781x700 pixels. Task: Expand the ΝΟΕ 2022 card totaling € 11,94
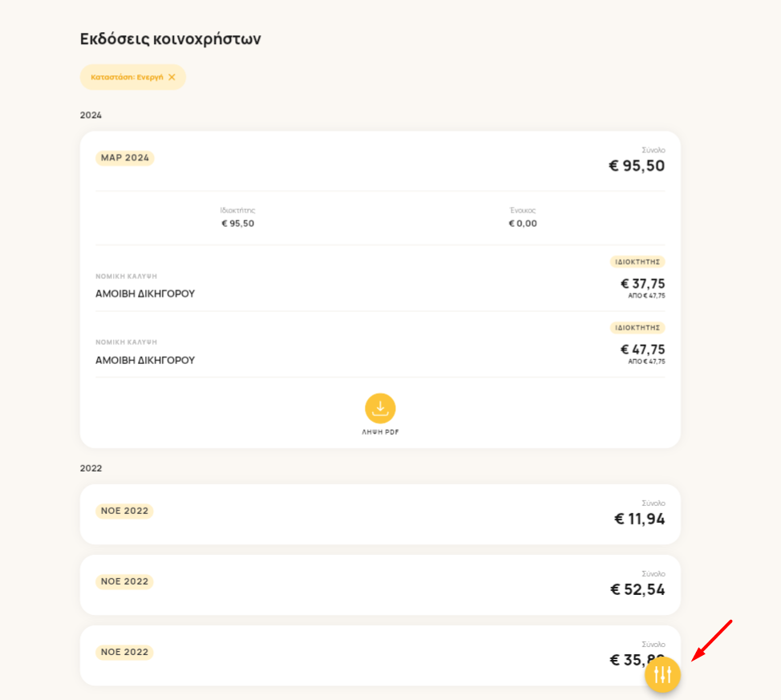click(x=380, y=514)
